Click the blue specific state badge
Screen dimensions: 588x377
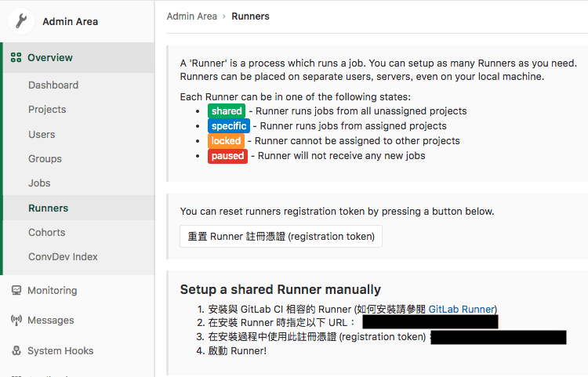coord(229,126)
